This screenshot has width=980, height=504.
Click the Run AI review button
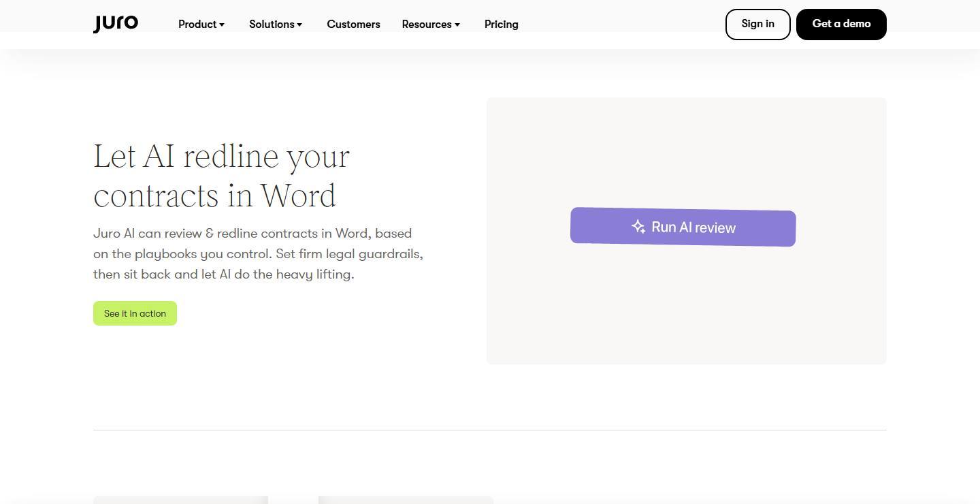pyautogui.click(x=683, y=227)
